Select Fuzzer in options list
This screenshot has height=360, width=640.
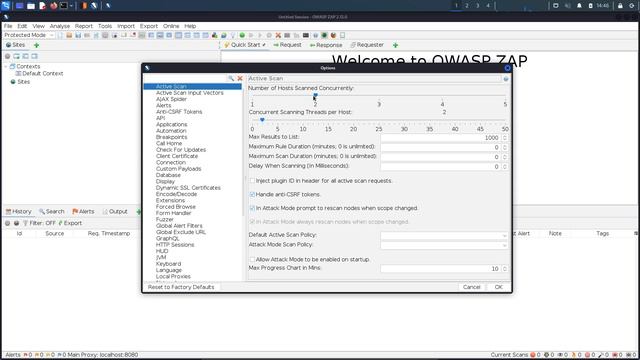(164, 220)
